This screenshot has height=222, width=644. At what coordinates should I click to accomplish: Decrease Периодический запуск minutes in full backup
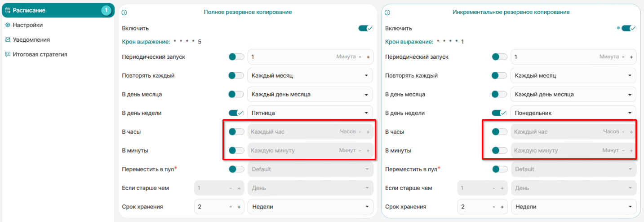click(360, 57)
